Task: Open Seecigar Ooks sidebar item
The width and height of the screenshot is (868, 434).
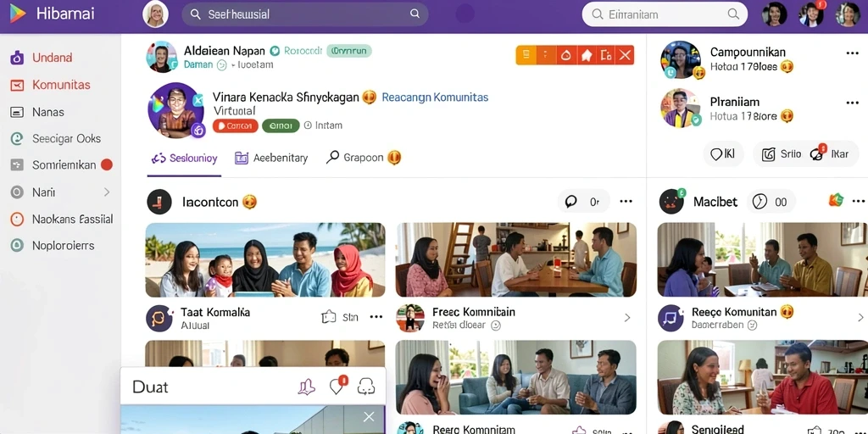Action: (66, 138)
